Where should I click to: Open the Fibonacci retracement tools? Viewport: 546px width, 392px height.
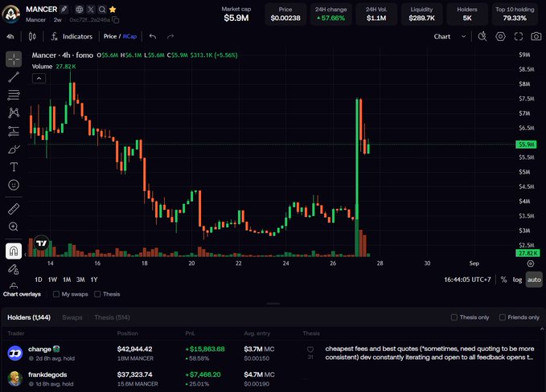coord(14,95)
